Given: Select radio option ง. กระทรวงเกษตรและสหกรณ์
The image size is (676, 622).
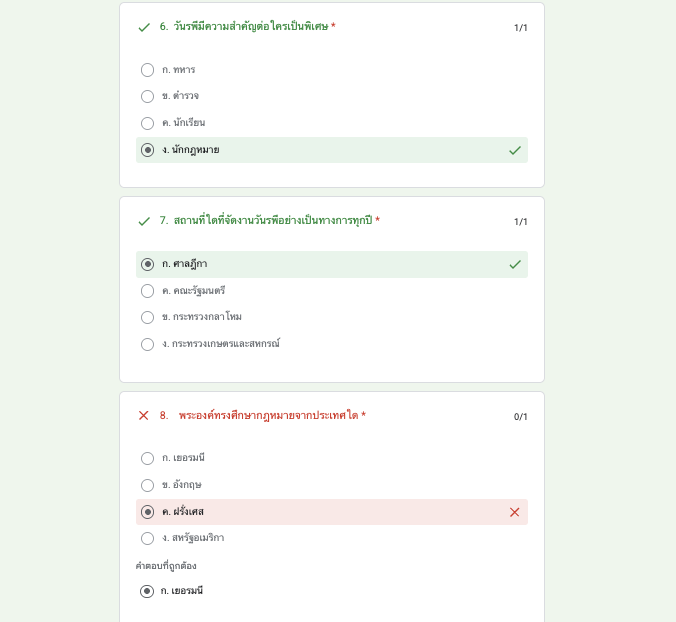Looking at the screenshot, I should click(148, 344).
